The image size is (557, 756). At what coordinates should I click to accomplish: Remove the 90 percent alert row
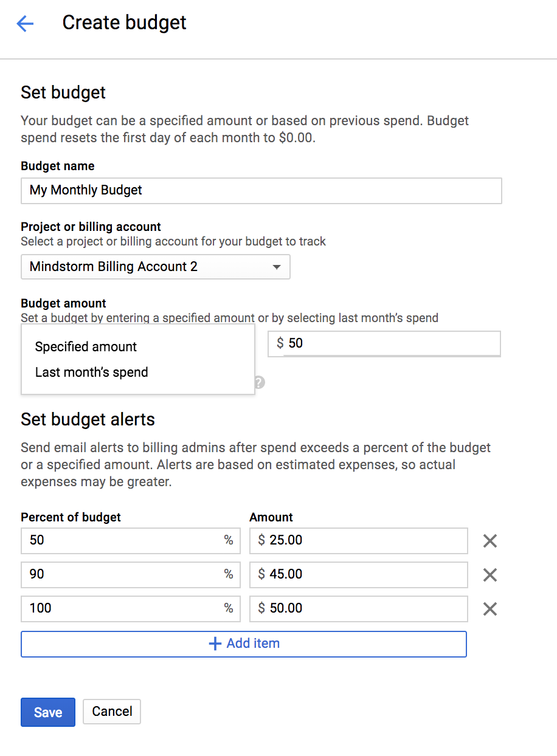(x=490, y=575)
